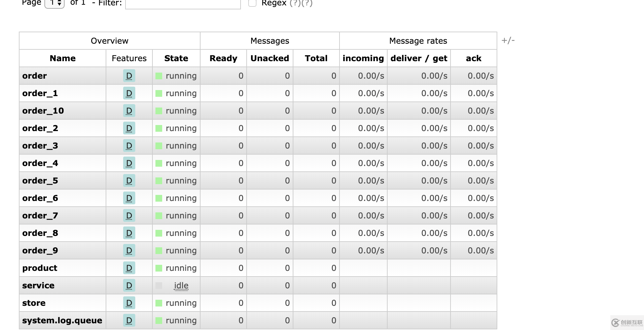The image size is (644, 330).
Task: Open the order queue link
Action: point(34,76)
